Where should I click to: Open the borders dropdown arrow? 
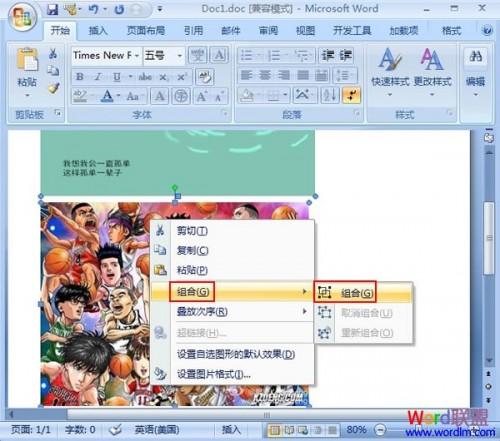pyautogui.click(x=285, y=96)
